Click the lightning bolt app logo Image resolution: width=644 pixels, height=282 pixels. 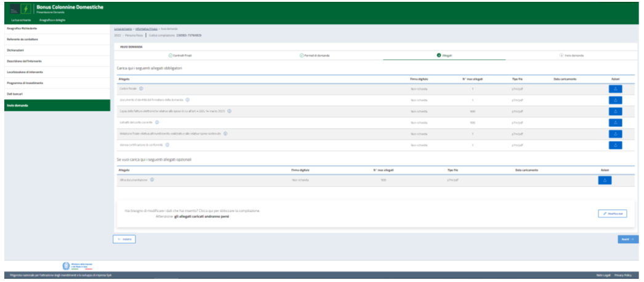pyautogui.click(x=25, y=10)
